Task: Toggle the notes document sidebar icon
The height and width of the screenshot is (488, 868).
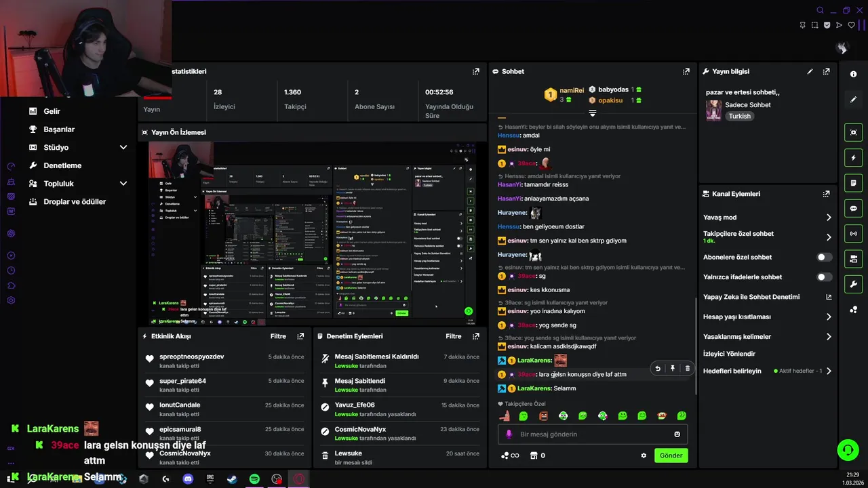Action: [853, 183]
